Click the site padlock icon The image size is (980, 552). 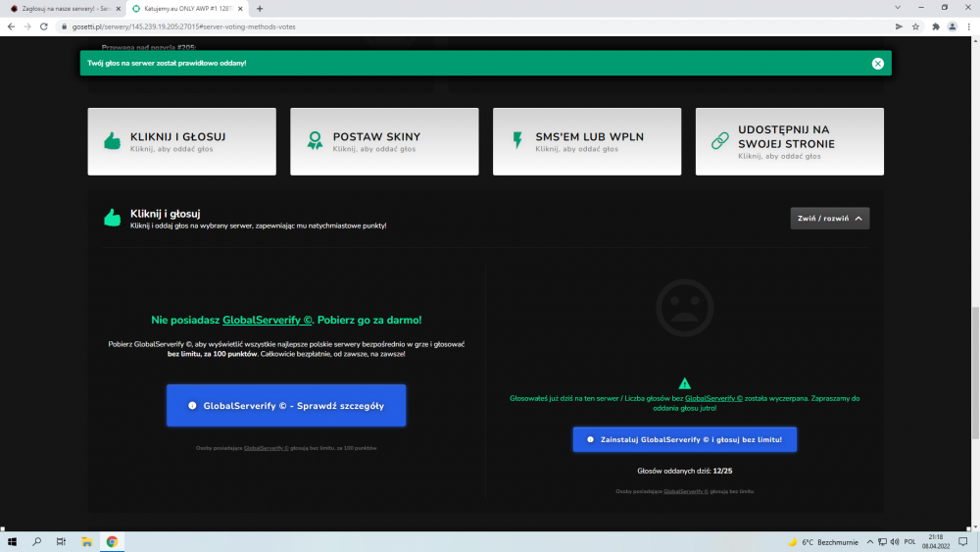tap(64, 26)
